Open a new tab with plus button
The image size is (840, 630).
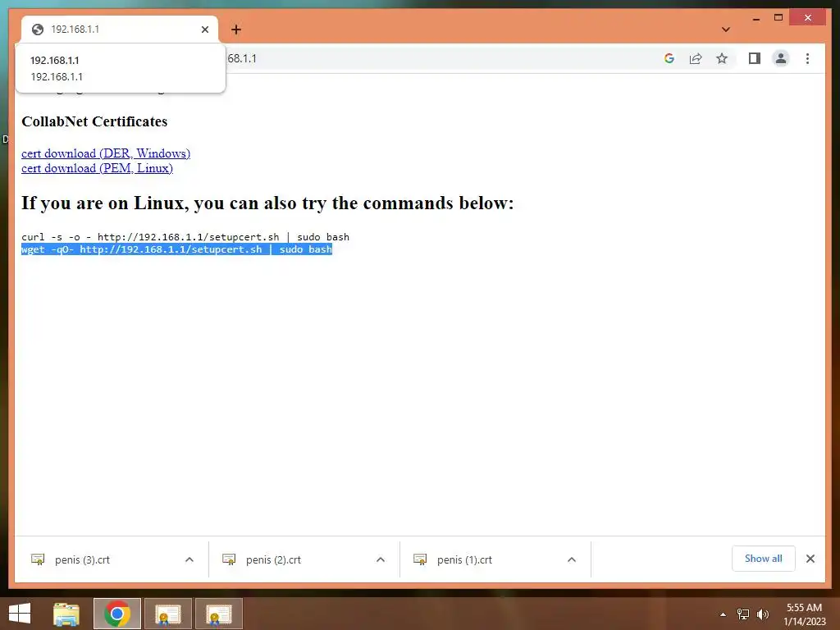pos(236,30)
